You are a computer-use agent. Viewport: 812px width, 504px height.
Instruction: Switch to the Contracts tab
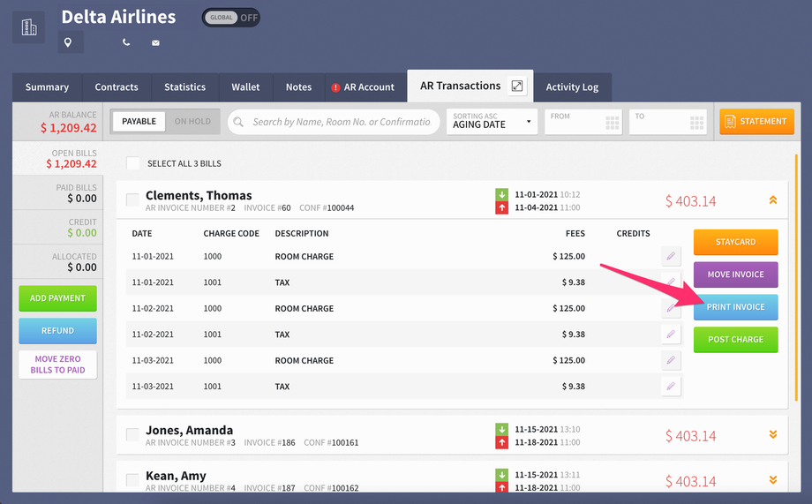tap(117, 87)
